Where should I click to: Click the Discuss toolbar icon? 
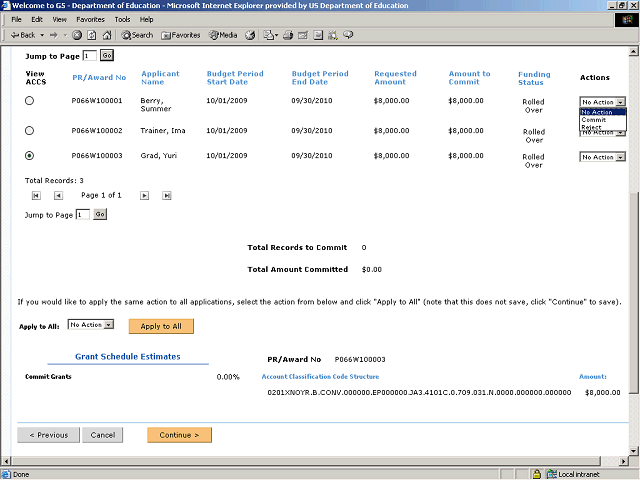tap(318, 35)
